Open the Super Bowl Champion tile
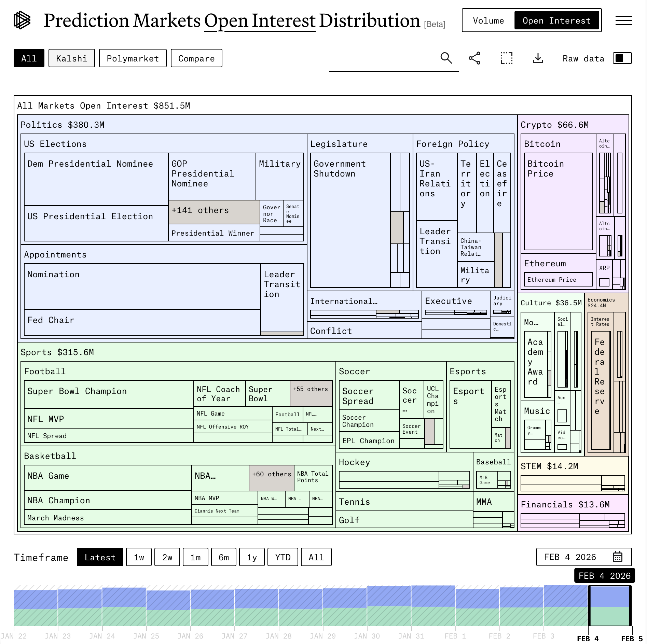 pyautogui.click(x=109, y=394)
